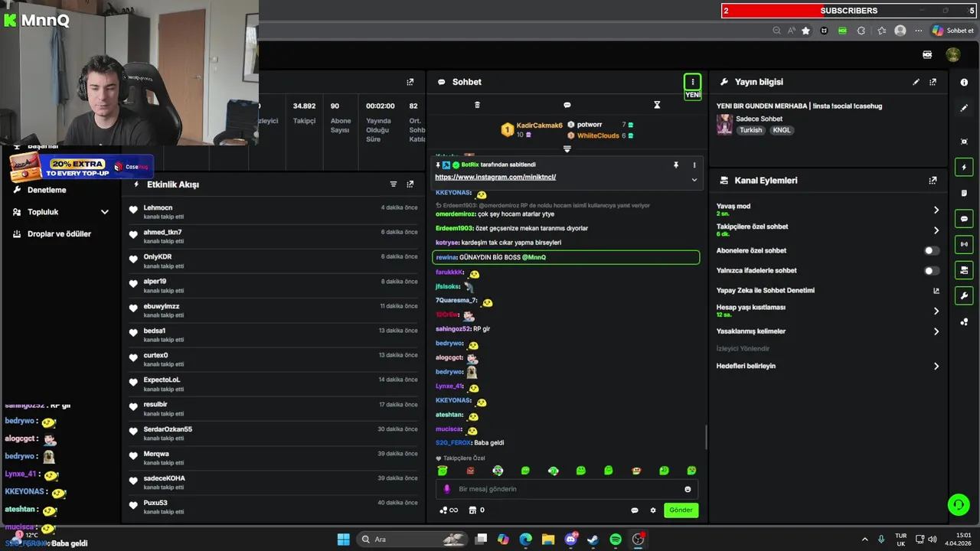Image resolution: width=980 pixels, height=551 pixels.
Task: Open Spotify from the taskbar
Action: click(616, 540)
